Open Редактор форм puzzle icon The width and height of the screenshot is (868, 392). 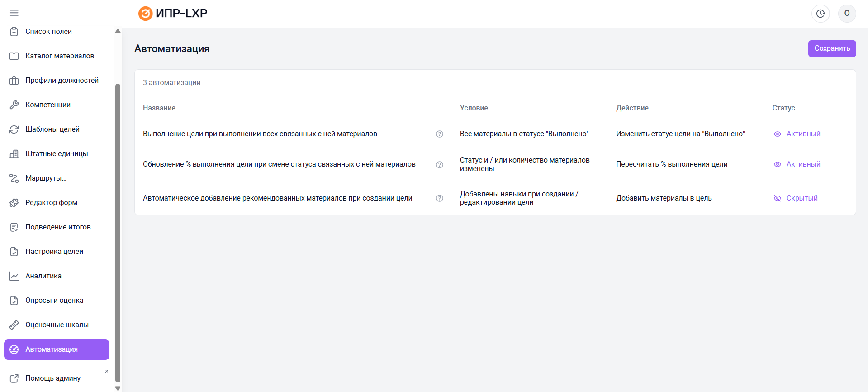click(x=14, y=203)
